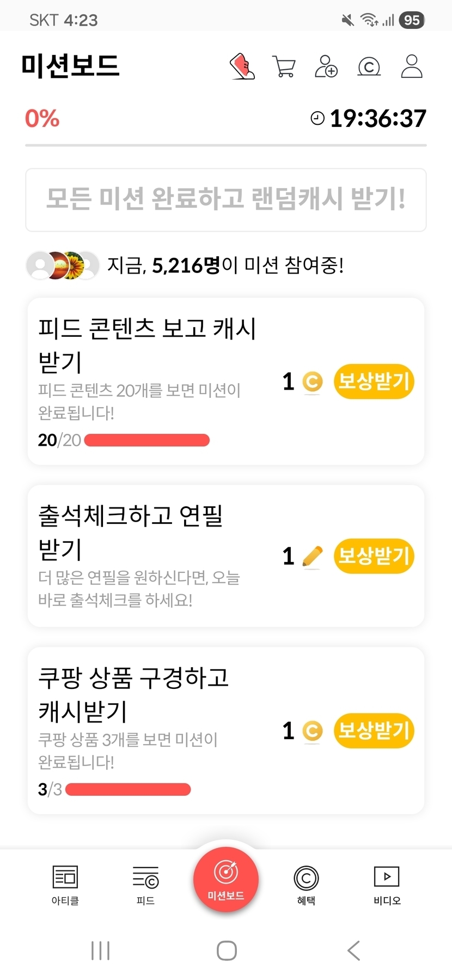Open the cash coin icon in header
The width and height of the screenshot is (452, 980).
(369, 66)
